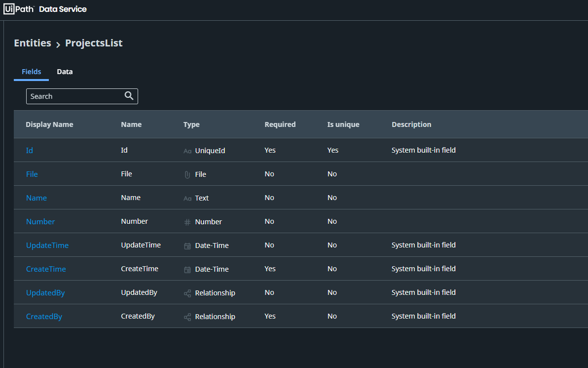The height and width of the screenshot is (368, 588).
Task: Open the UpdateTime field link
Action: pos(47,245)
